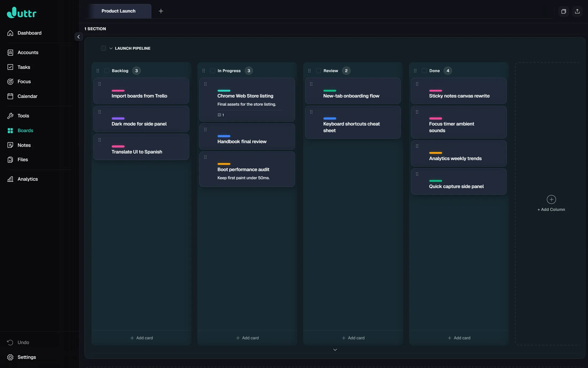
Task: Click pink label on Translate UI to Spanish
Action: 118,146
